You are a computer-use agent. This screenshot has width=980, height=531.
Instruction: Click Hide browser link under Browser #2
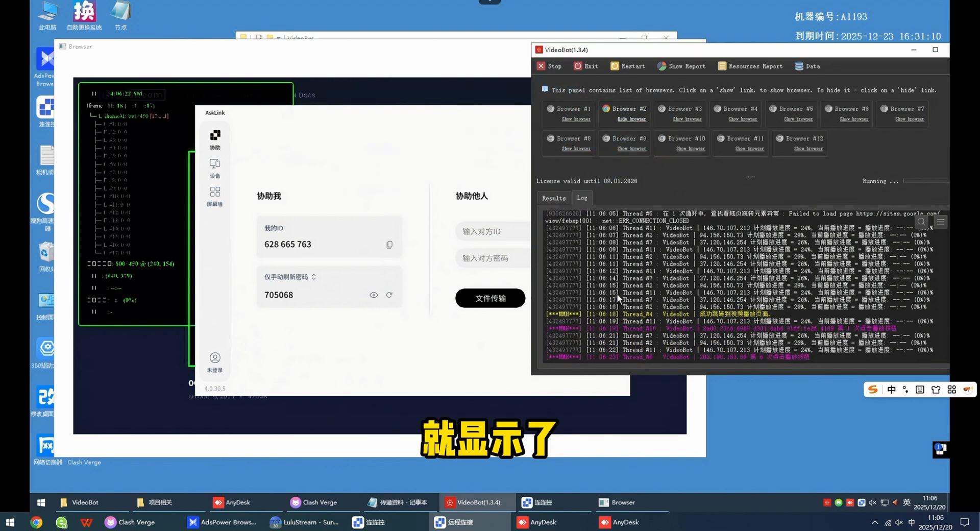[x=632, y=119]
